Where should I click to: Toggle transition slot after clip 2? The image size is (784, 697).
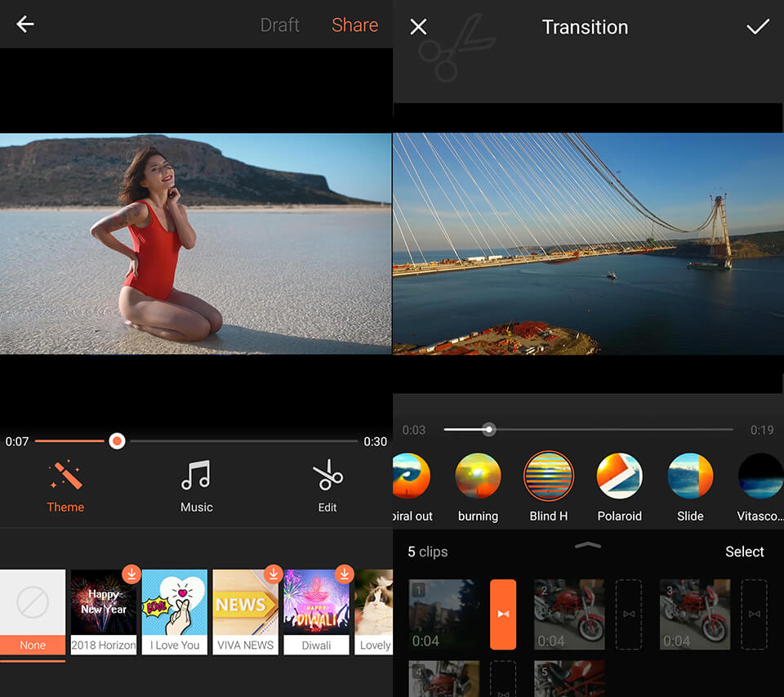(x=629, y=614)
